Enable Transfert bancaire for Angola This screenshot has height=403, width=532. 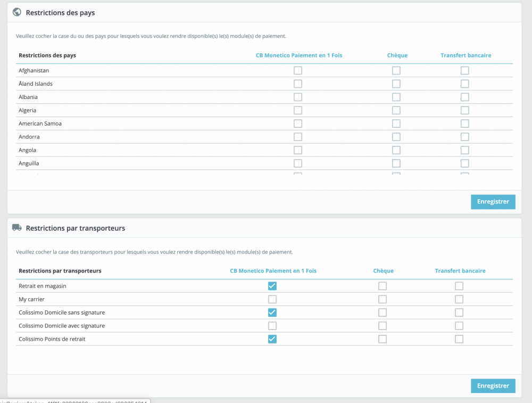coord(465,150)
